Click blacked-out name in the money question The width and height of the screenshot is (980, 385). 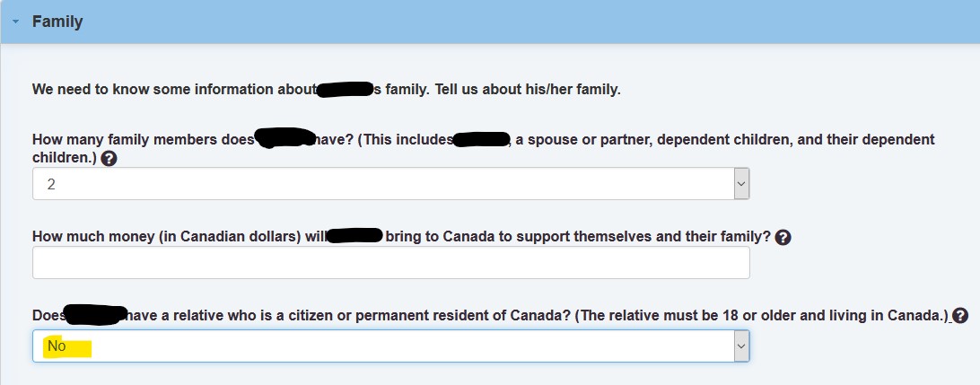point(355,236)
